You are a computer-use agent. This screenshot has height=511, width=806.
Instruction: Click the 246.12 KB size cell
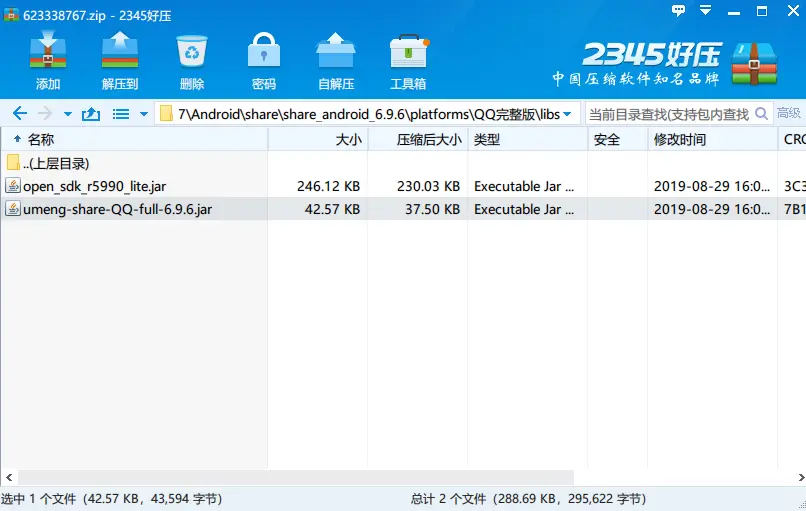(x=328, y=186)
